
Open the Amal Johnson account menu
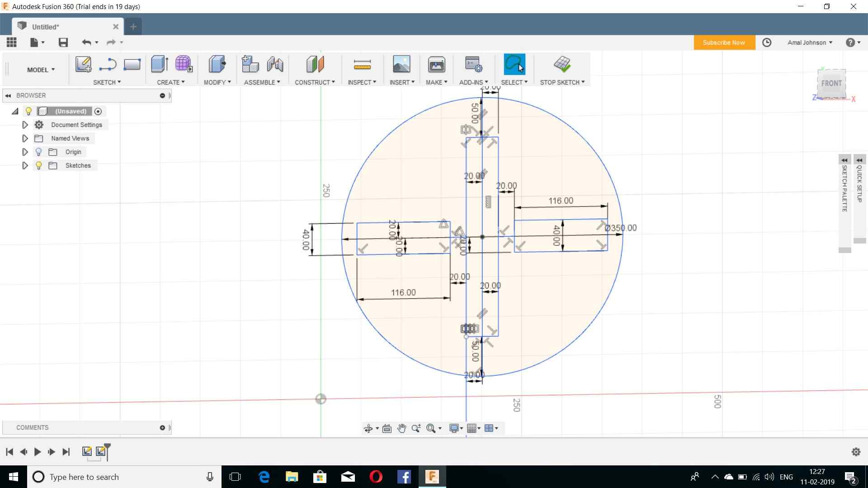pyautogui.click(x=809, y=42)
